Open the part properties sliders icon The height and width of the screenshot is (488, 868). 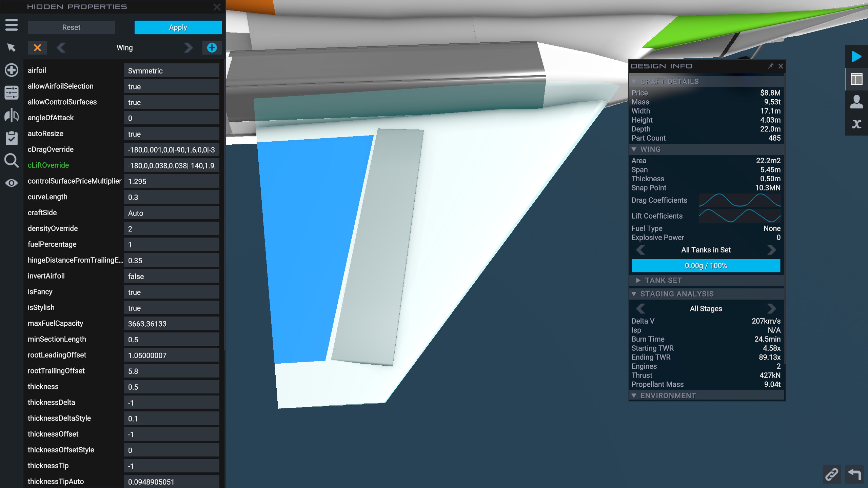(x=12, y=93)
